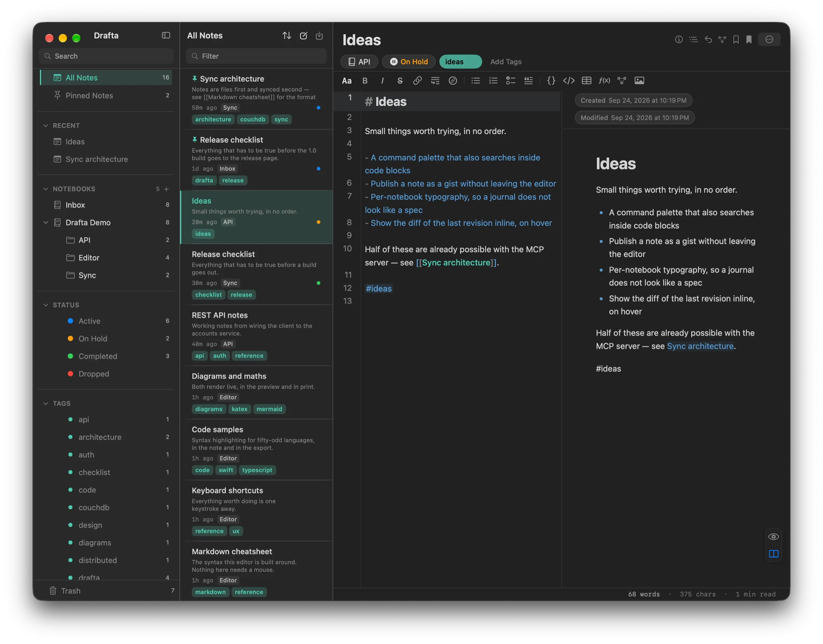
Task: Click [[Sync architecture]] wiki link in editor
Action: [x=456, y=262]
